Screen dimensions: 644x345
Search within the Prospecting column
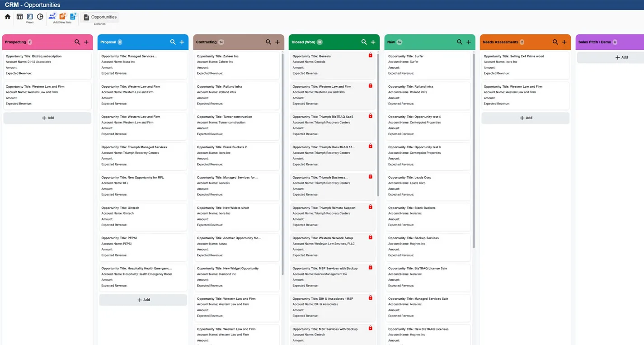[x=77, y=42]
